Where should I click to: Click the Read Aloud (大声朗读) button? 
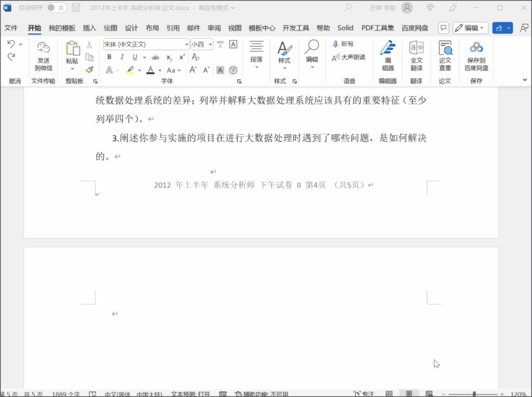coord(349,57)
